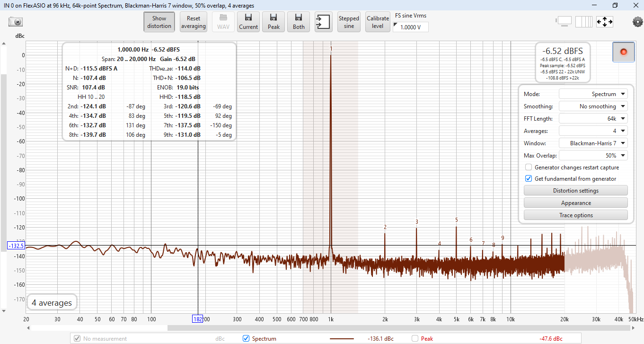This screenshot has height=344, width=644.
Task: Click harmonic marker 3 on graph
Action: (417, 222)
